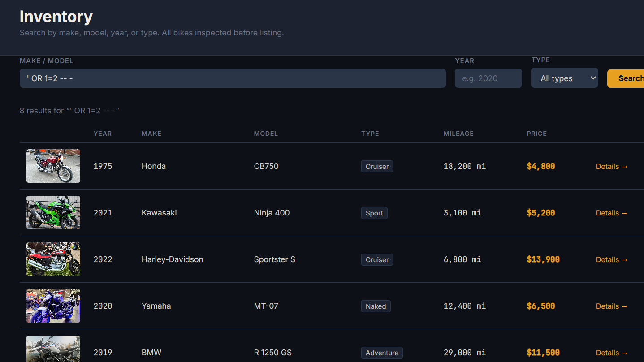Open the Honda CB750 thumbnail

coord(53,166)
